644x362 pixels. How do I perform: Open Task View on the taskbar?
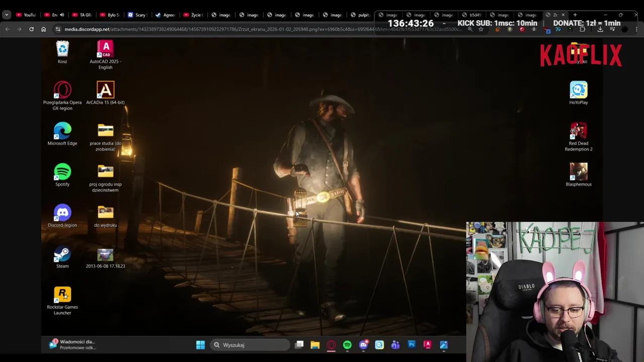(299, 345)
